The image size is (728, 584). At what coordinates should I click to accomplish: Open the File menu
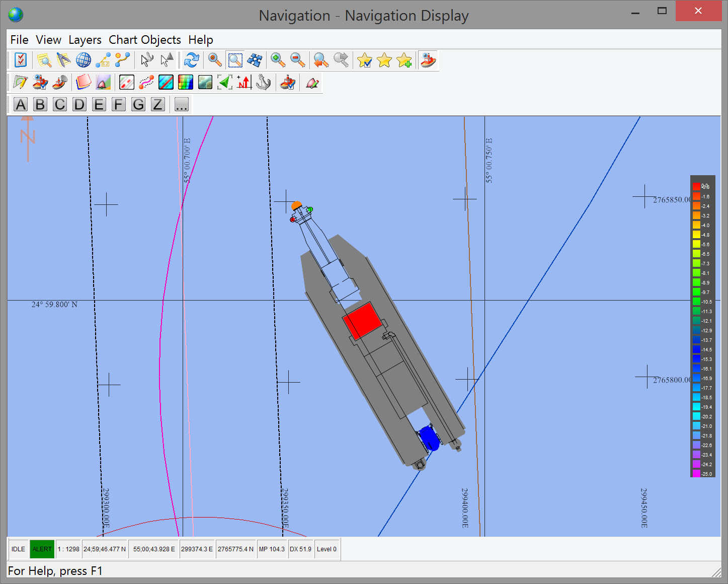point(19,40)
